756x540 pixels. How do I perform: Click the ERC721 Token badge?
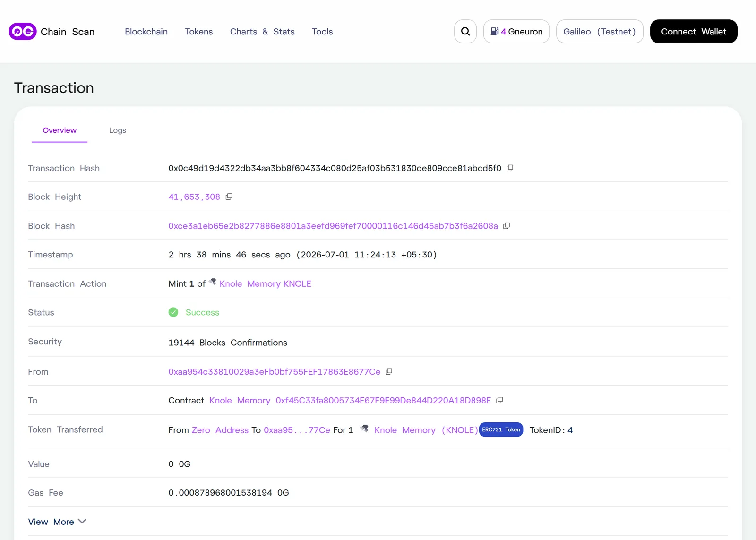[501, 429]
